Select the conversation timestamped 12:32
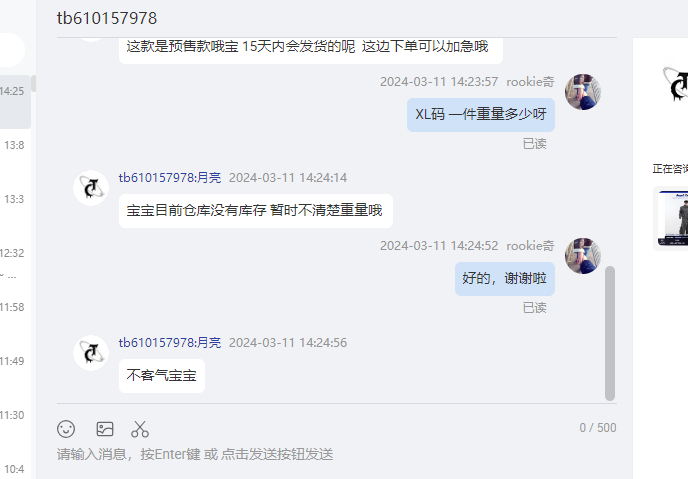 (15, 264)
